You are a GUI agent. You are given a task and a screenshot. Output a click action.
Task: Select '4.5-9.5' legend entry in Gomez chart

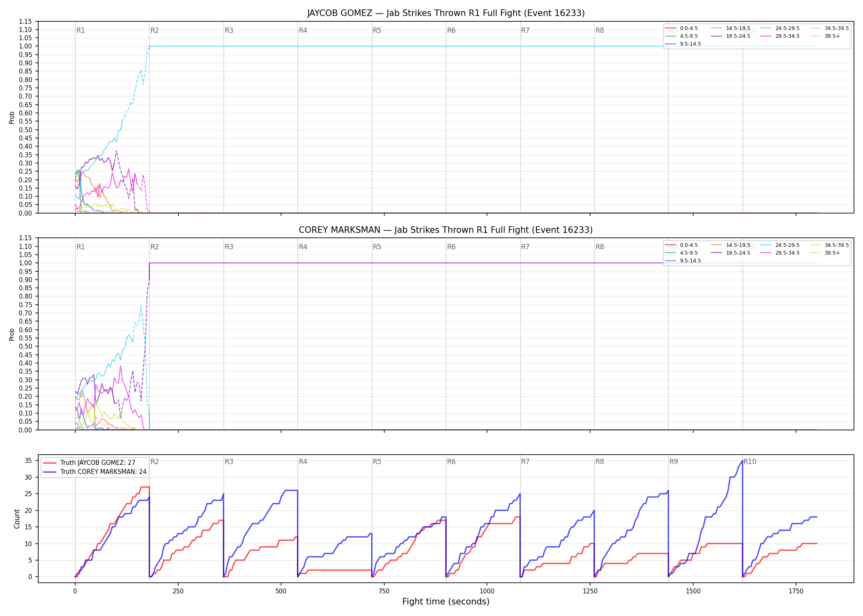tap(681, 36)
